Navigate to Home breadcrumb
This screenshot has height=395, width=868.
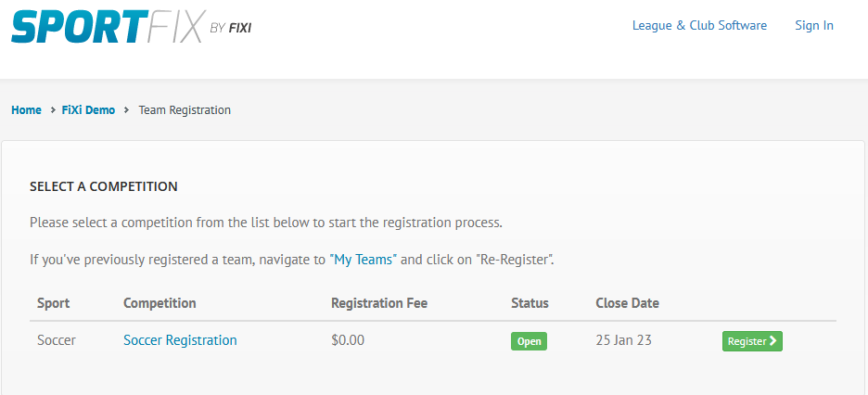26,110
